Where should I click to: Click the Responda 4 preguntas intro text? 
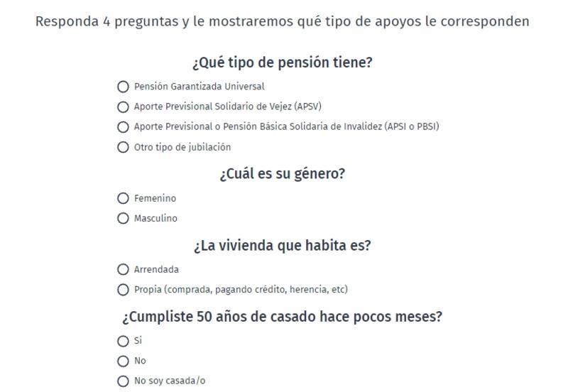tap(282, 21)
